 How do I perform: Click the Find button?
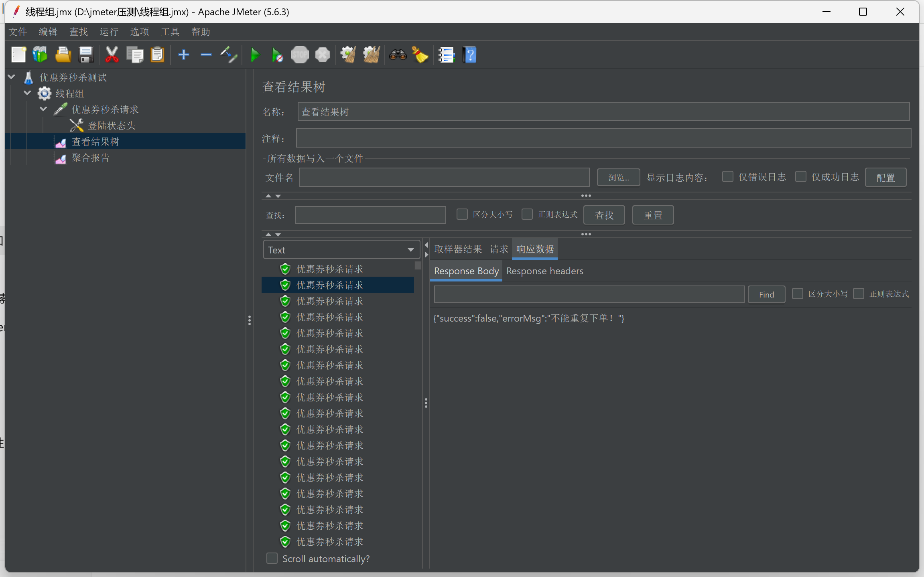[x=766, y=295]
